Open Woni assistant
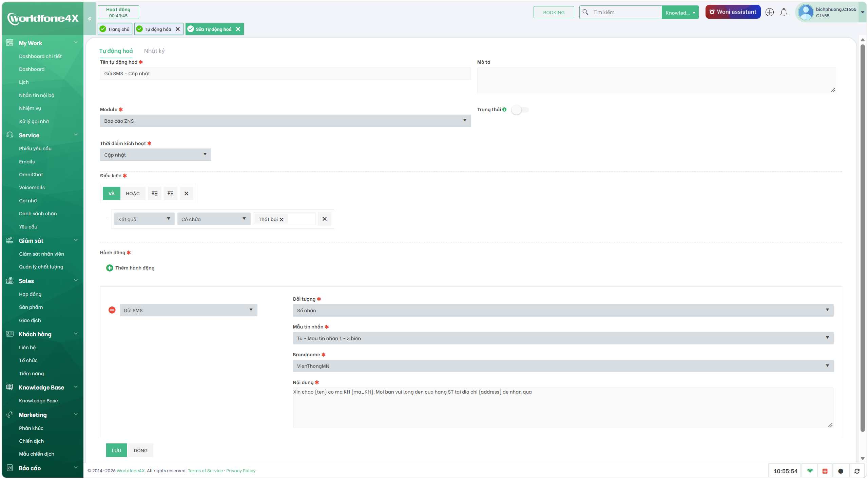Viewport: 868px width, 479px height. 733,12
